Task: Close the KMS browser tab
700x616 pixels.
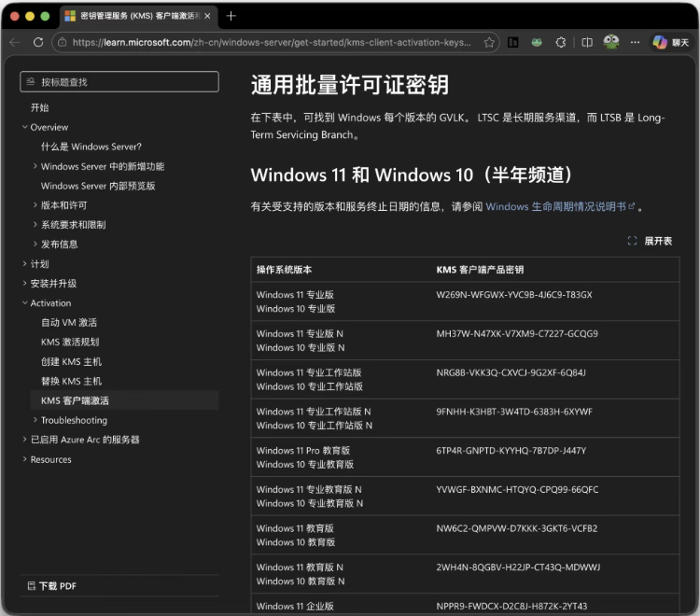Action: click(x=207, y=16)
